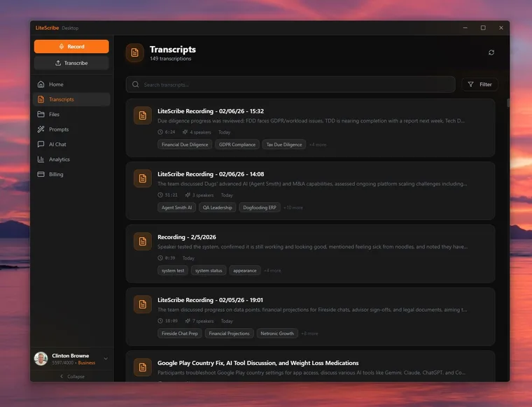Focus the Search transcripts field
Screen dimensions: 532x407
pyautogui.click(x=290, y=85)
